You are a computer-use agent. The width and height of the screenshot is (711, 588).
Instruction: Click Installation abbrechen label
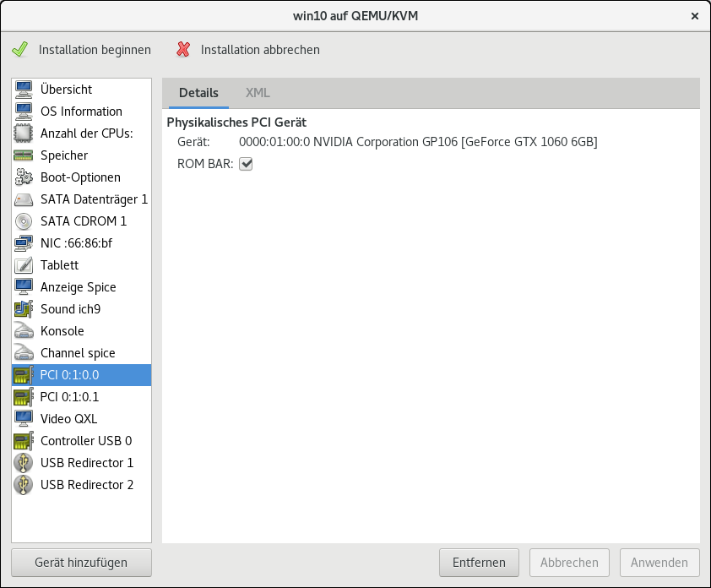[260, 50]
